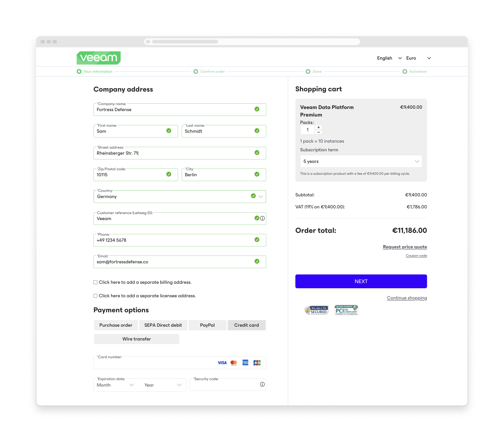Click the Veeam logo
Image resolution: width=504 pixels, height=442 pixels.
(98, 58)
